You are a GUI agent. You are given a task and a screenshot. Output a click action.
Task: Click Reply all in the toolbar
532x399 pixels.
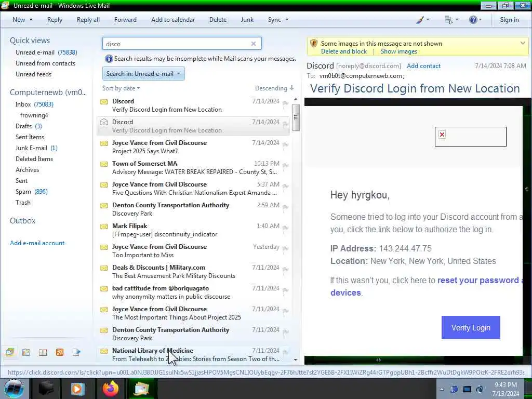point(88,20)
